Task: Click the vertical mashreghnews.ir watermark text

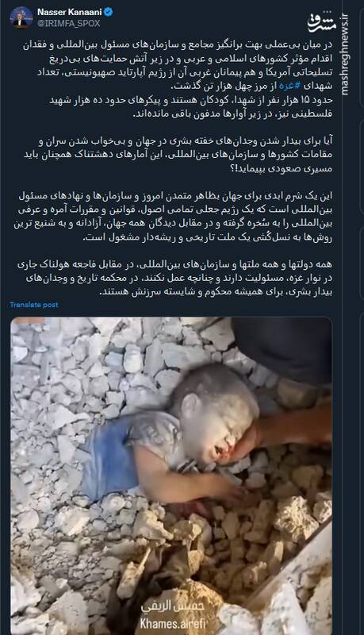Action: (x=344, y=55)
